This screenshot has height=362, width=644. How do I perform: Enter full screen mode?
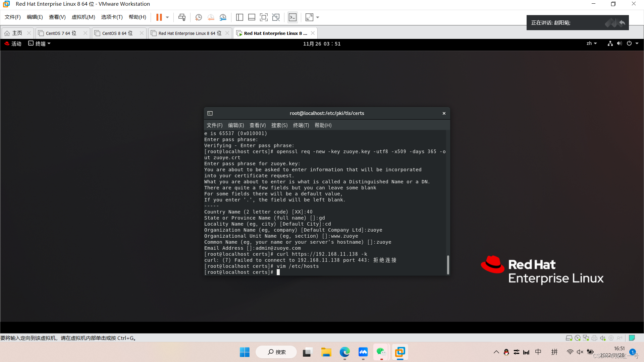[x=264, y=17]
